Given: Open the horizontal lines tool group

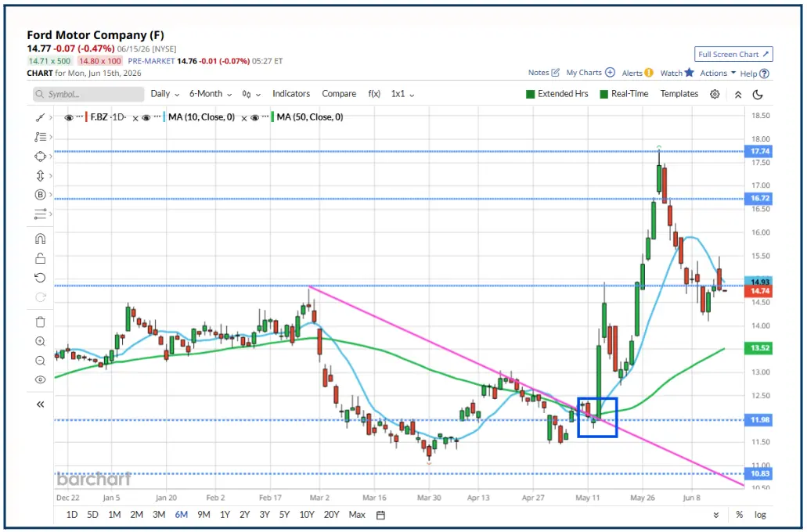Looking at the screenshot, I should click(40, 214).
